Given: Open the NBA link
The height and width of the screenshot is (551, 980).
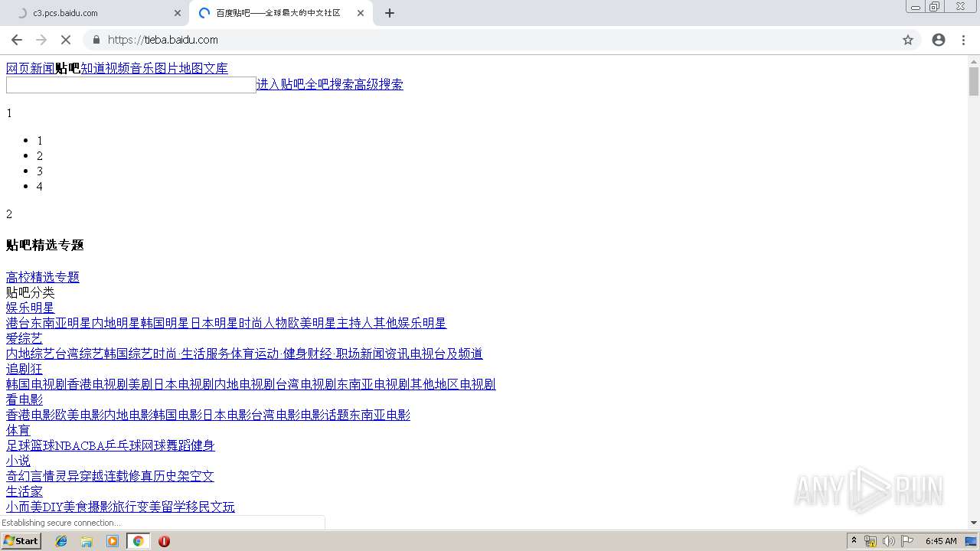Looking at the screenshot, I should [x=67, y=445].
